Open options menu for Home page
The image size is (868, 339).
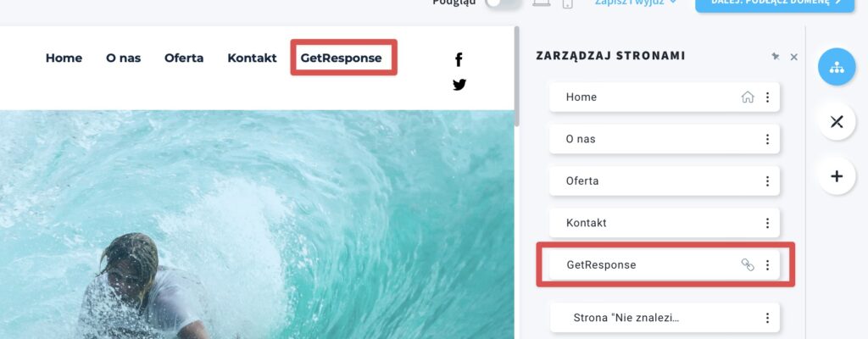point(767,97)
